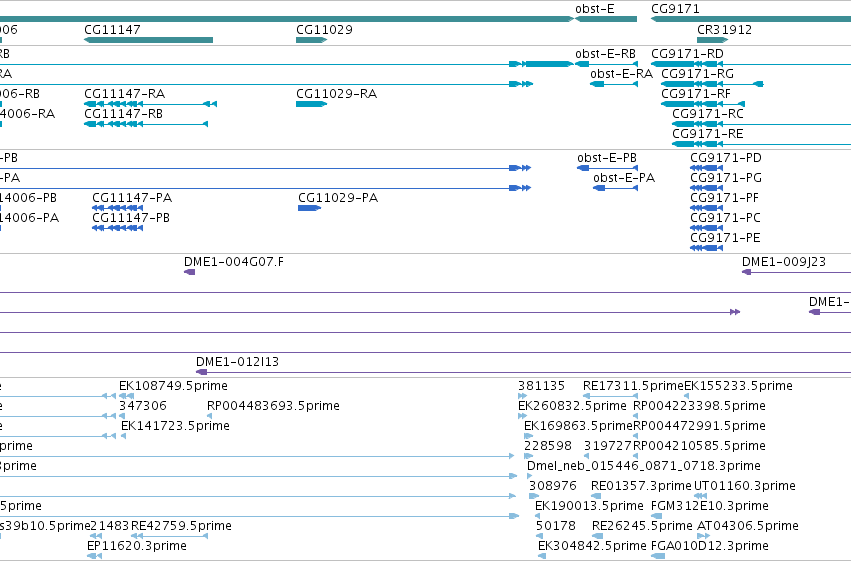851x561 pixels.
Task: Click the RP004223398.5prime EST label
Action: (700, 406)
